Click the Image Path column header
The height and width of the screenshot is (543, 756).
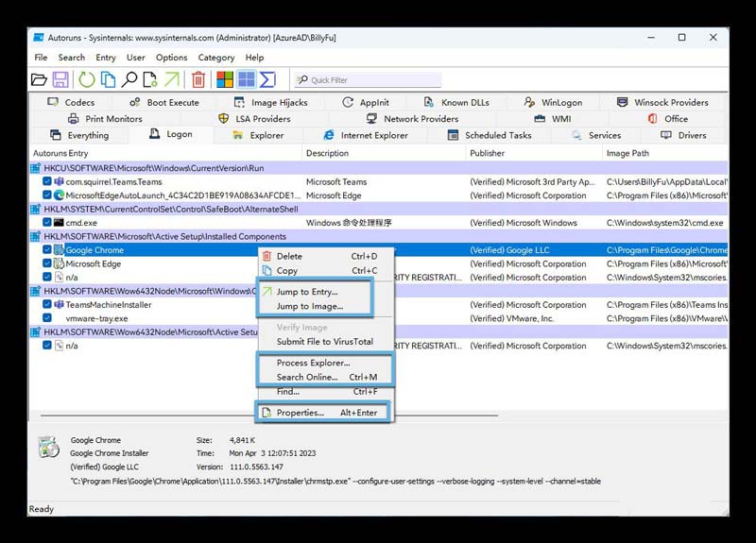(x=665, y=153)
